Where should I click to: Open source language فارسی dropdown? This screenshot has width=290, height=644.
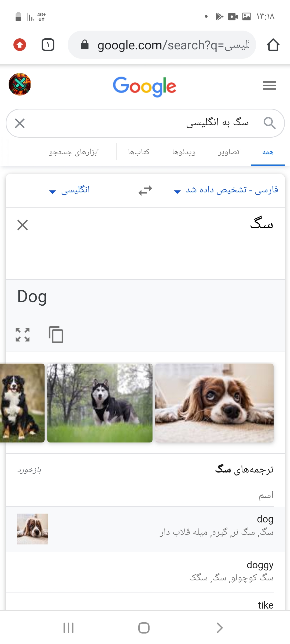226,190
